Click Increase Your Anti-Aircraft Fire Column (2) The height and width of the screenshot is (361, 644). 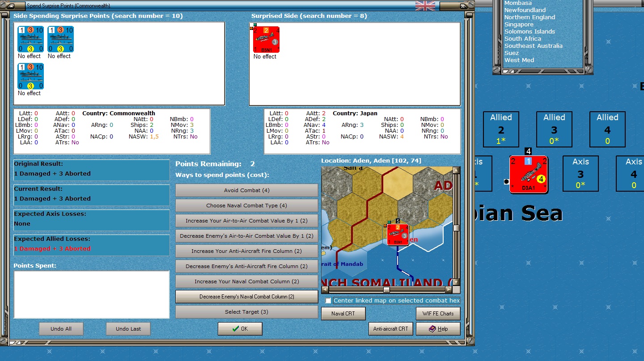click(247, 251)
